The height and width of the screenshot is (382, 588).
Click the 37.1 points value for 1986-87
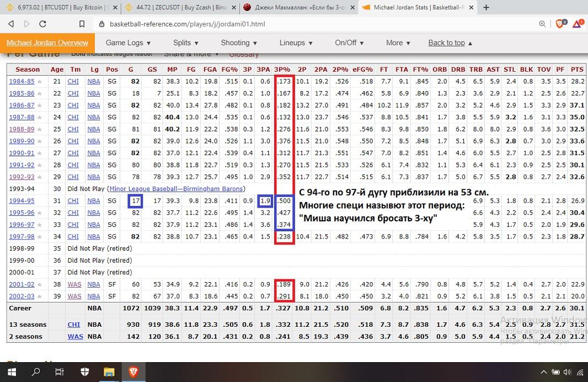pyautogui.click(x=577, y=105)
